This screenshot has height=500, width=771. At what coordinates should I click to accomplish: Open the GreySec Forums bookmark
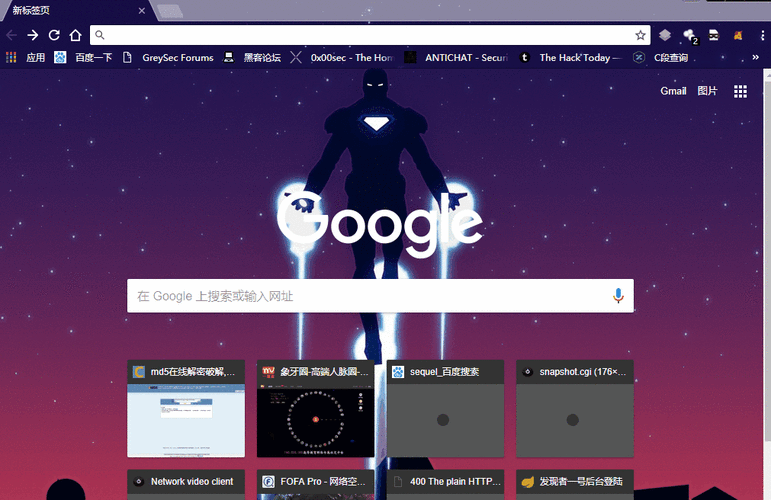[168, 58]
